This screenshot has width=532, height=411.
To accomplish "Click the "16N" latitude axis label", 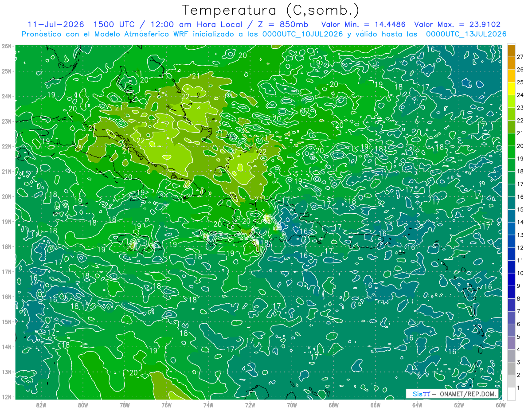I will 7,297.
